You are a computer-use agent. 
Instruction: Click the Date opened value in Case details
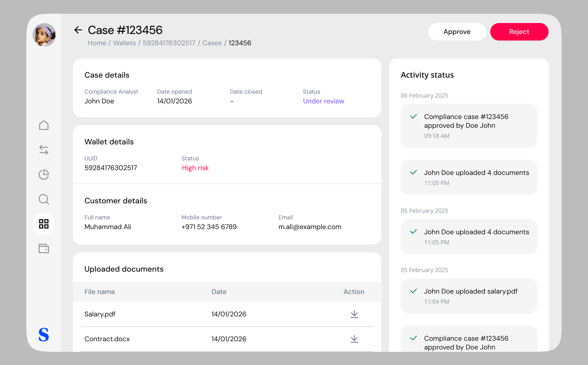click(174, 101)
